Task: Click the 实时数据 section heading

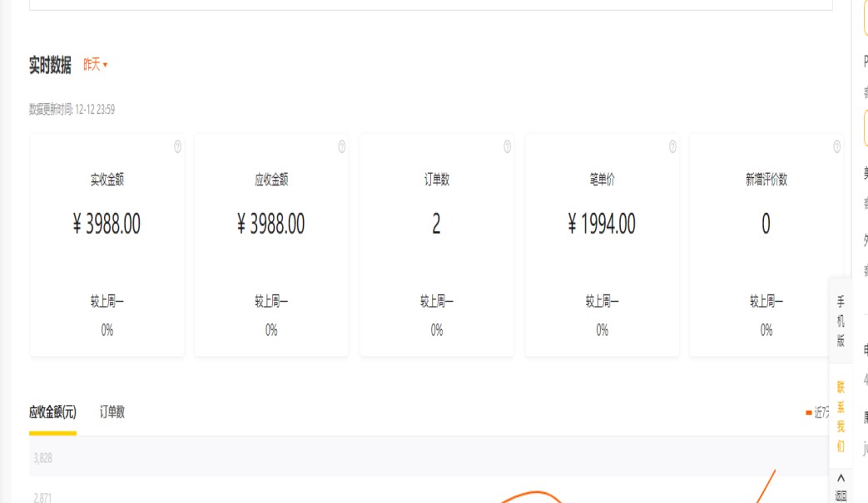Action: [50, 66]
